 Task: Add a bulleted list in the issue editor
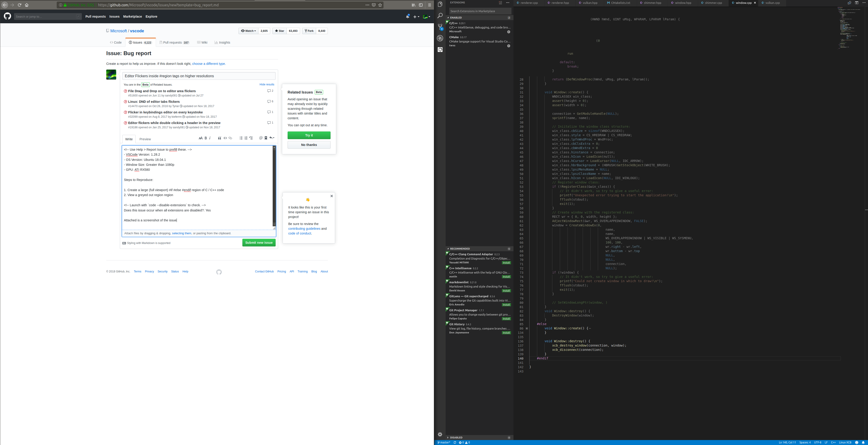point(241,138)
